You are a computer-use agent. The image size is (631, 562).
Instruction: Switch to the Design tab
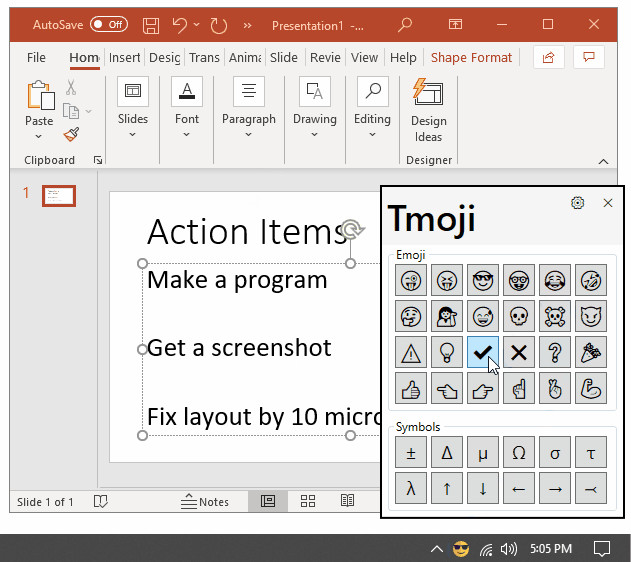click(164, 58)
